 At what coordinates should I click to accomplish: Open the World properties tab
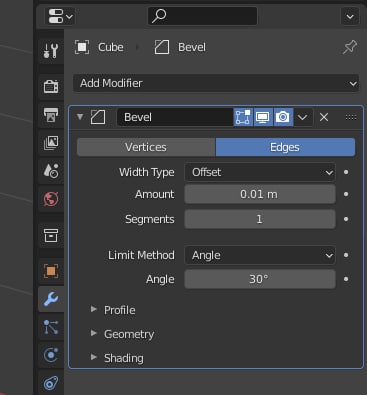coord(51,199)
